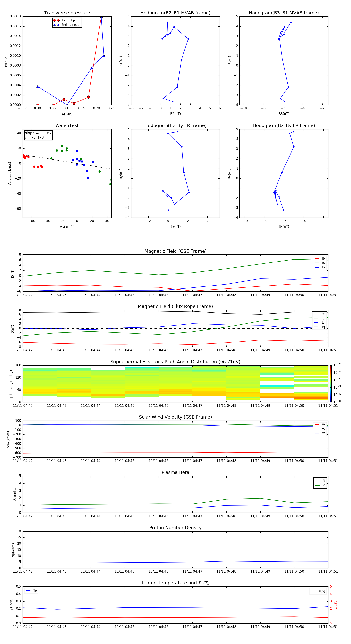Image resolution: width=351 pixels, height=644 pixels.
Task: Click the 'Hodogram(B3_B1 MVAB frame)' title
Action: pos(284,13)
